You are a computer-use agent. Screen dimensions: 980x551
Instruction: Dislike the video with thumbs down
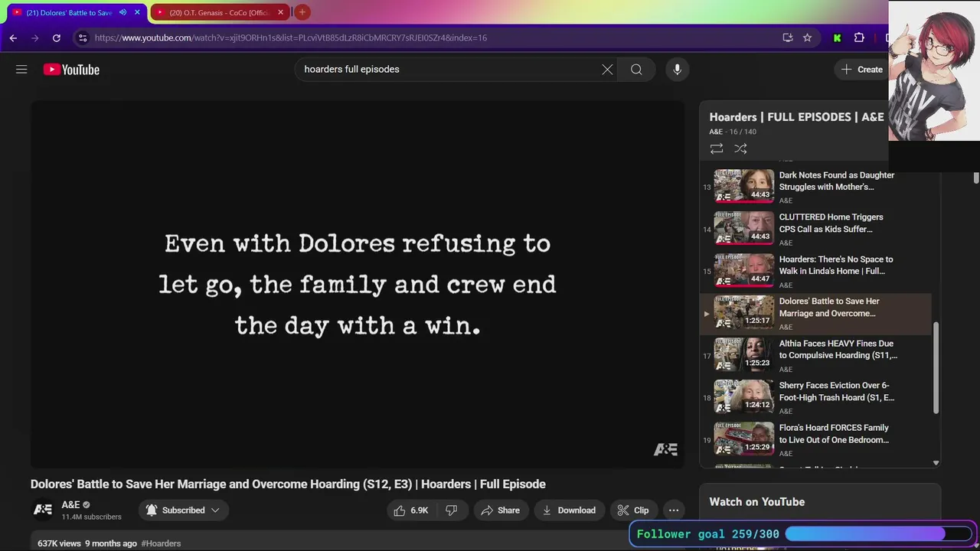click(452, 510)
